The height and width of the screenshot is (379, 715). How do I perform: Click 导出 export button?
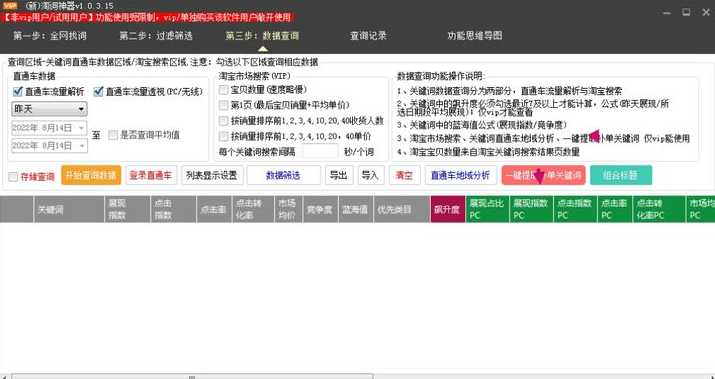pyautogui.click(x=339, y=176)
